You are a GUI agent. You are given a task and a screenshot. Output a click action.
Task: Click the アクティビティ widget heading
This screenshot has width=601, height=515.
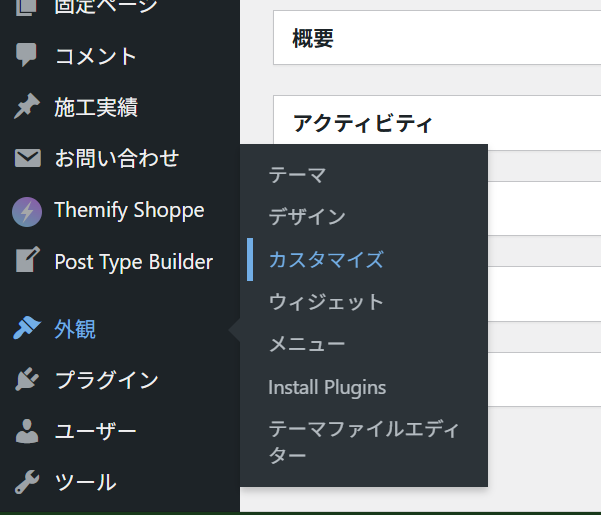click(x=363, y=123)
